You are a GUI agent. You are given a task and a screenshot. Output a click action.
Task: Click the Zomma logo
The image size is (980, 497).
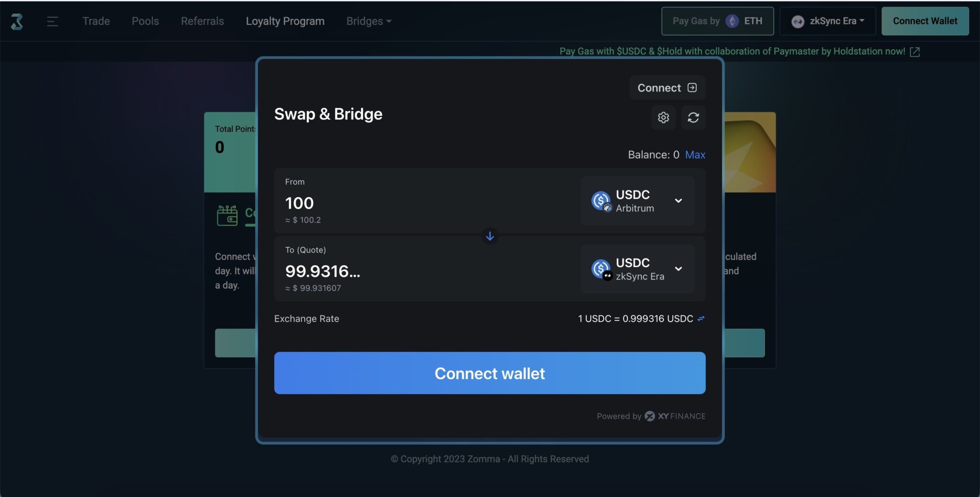click(x=17, y=21)
